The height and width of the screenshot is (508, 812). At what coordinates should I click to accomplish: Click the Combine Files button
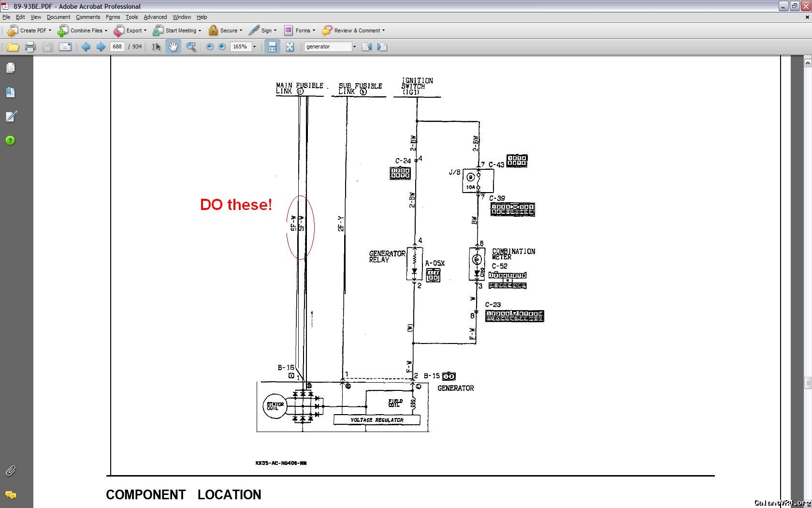pyautogui.click(x=82, y=30)
